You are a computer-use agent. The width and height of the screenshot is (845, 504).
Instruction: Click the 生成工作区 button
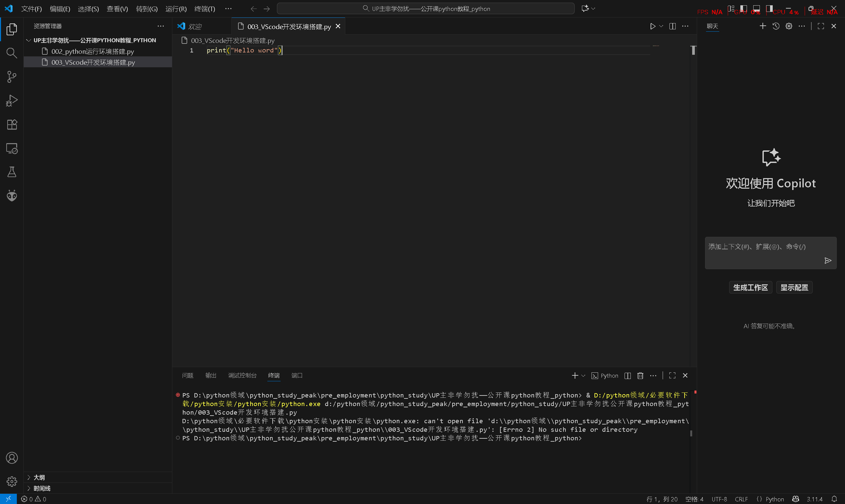(x=750, y=287)
